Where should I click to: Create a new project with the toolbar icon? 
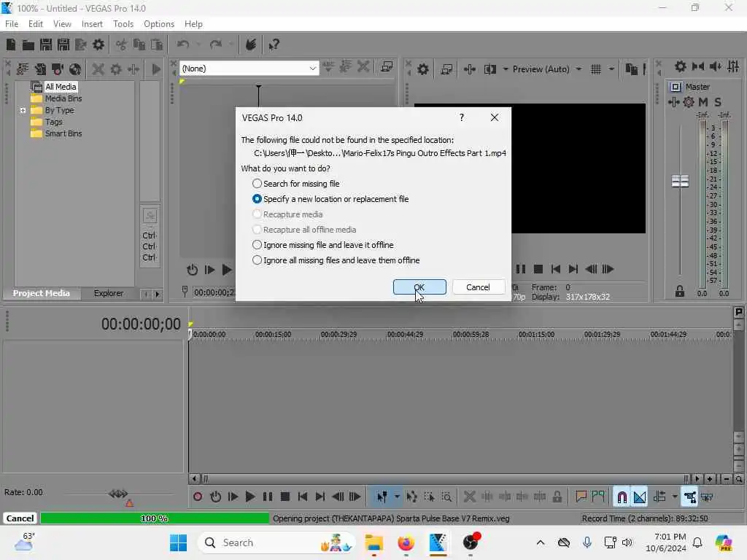click(11, 44)
